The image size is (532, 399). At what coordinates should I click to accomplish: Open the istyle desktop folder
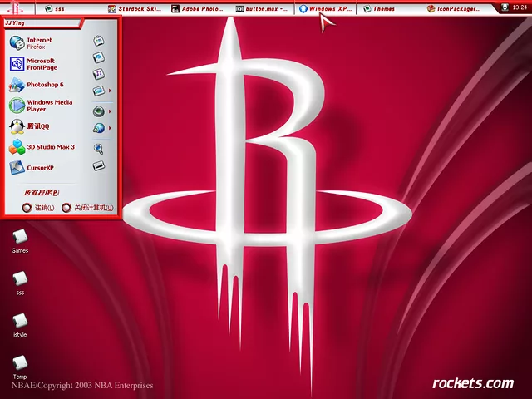[x=20, y=323]
